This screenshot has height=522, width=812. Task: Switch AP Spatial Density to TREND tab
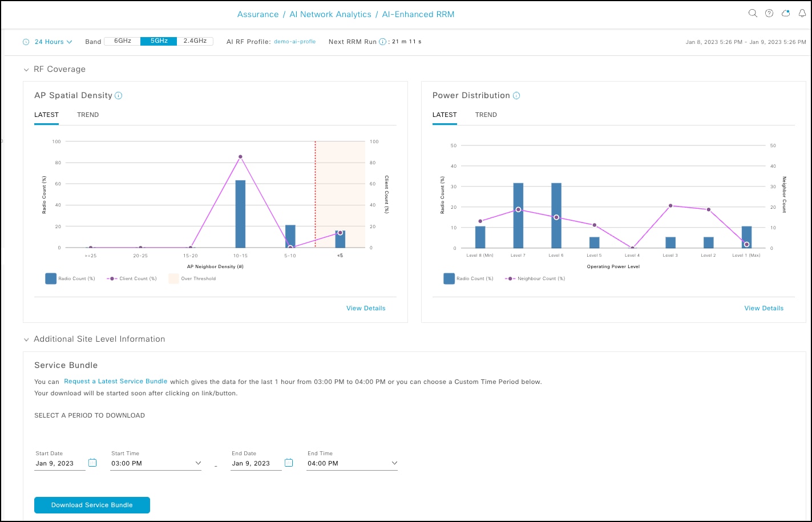pos(88,115)
